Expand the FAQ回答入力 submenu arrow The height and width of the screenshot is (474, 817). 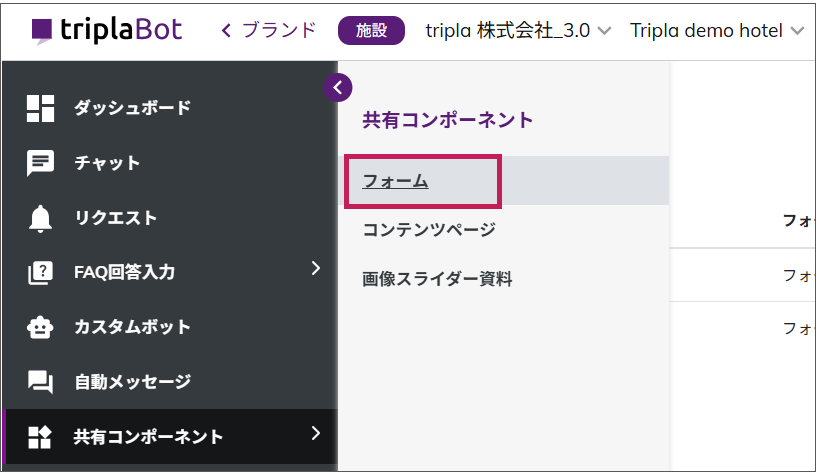315,268
